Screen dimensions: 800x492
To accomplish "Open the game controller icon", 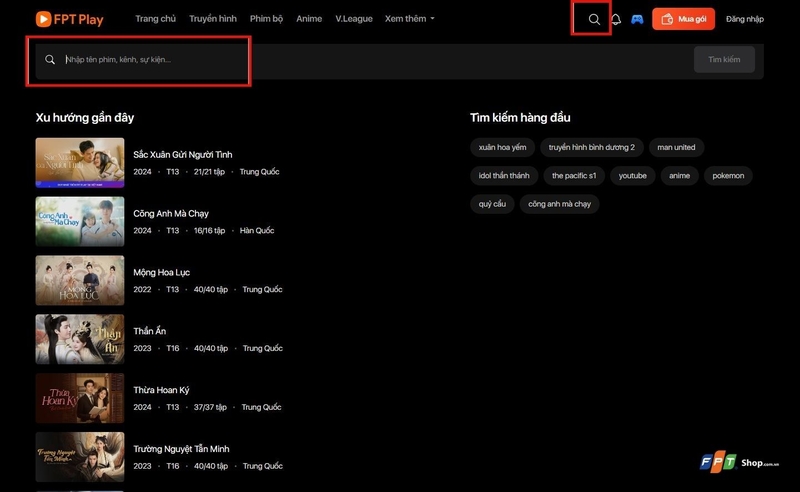I will (637, 19).
